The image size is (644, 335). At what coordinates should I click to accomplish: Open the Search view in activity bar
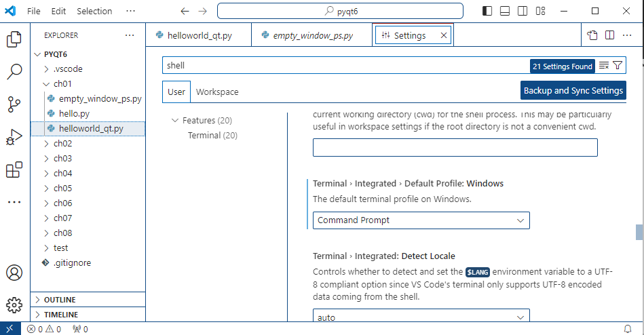click(14, 71)
